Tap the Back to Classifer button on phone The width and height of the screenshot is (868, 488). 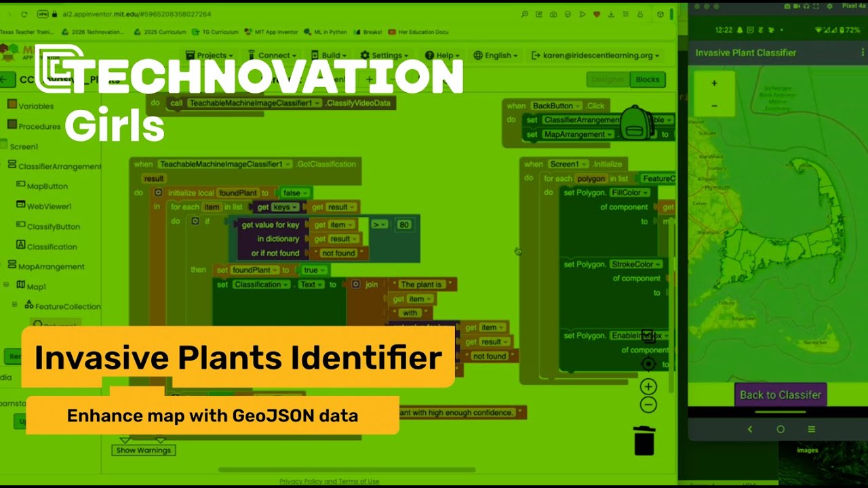tap(780, 395)
